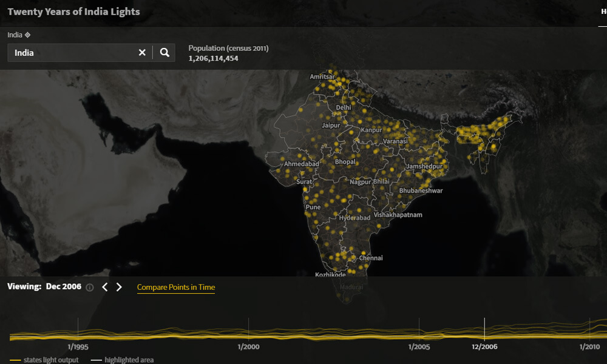Jump to 1/2010 on the timeline
Screen dimensions: 607x364
tap(589, 347)
